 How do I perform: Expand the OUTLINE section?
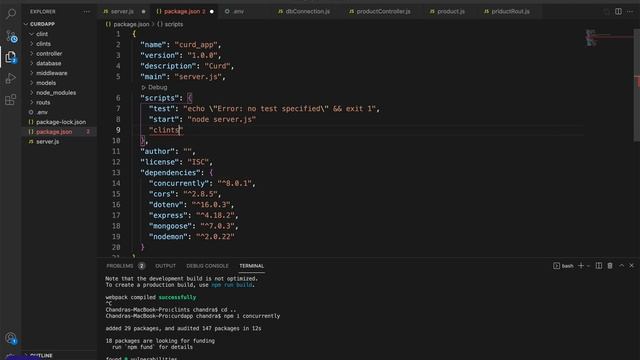click(x=59, y=356)
